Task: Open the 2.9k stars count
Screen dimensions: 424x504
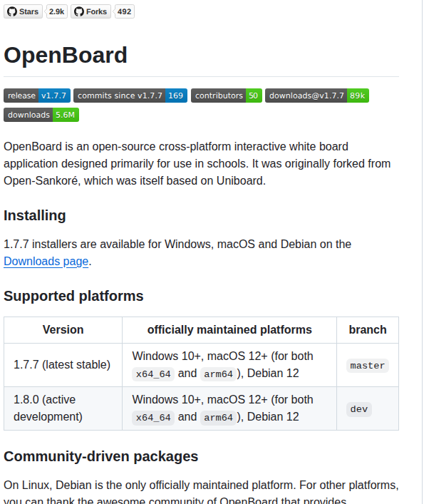Action: tap(57, 11)
